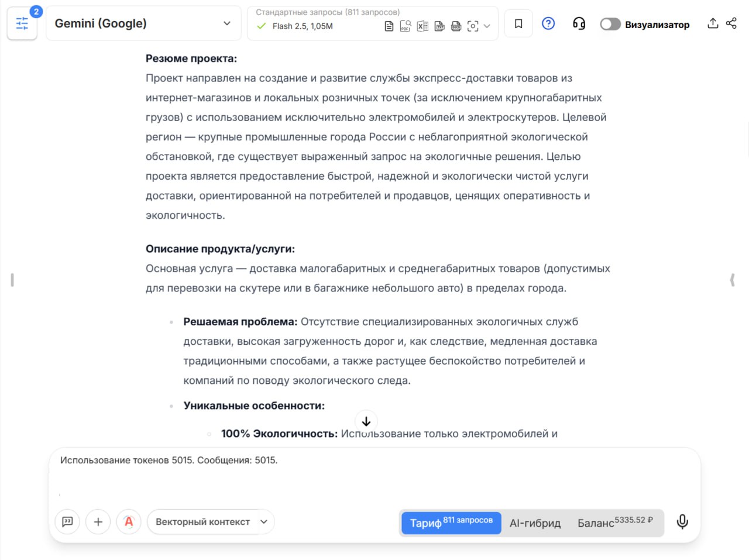The height and width of the screenshot is (560, 749).
Task: Export the answer to Excel
Action: point(422,26)
